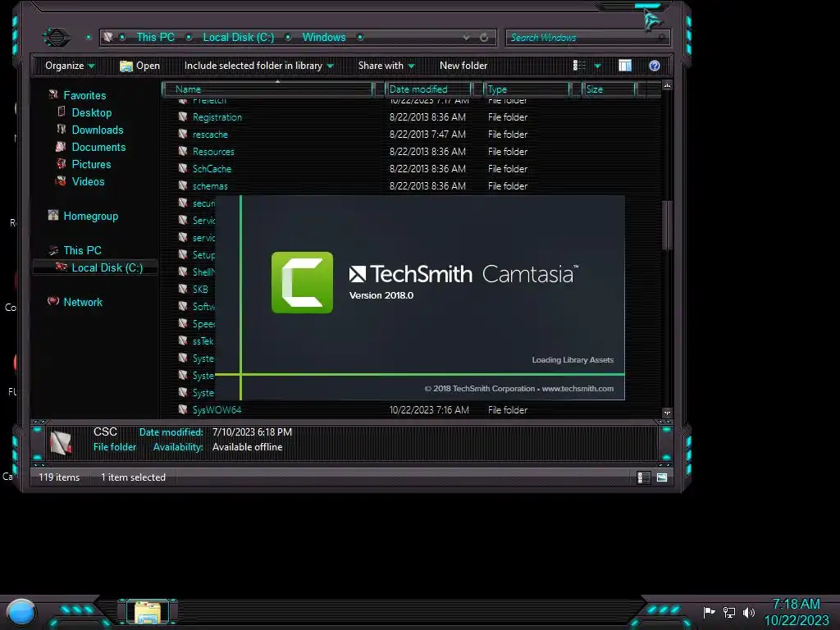The image size is (840, 630).
Task: Click the Registration folder icon
Action: (183, 116)
